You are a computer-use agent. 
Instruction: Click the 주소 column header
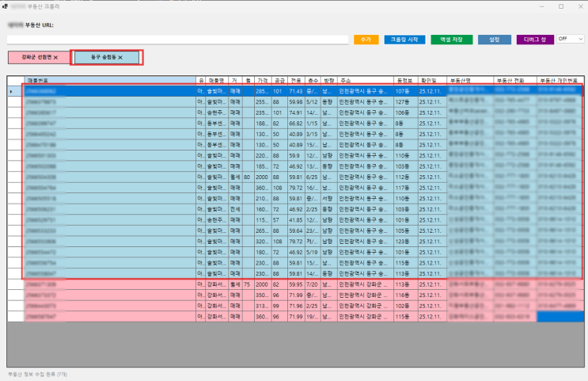(366, 80)
